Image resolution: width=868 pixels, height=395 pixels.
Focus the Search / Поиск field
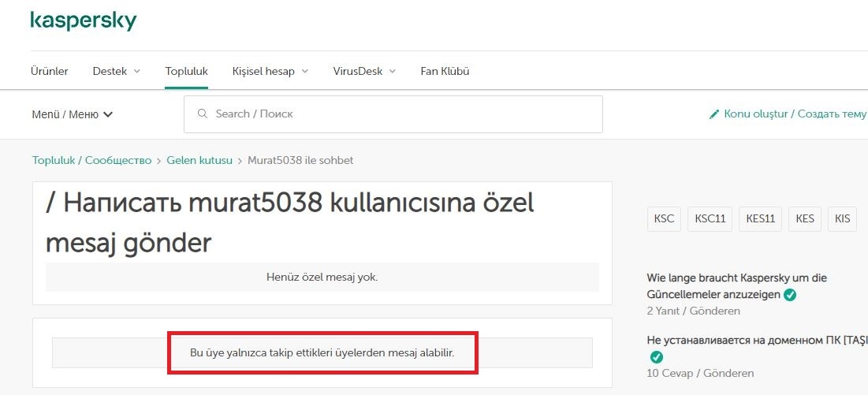point(393,114)
